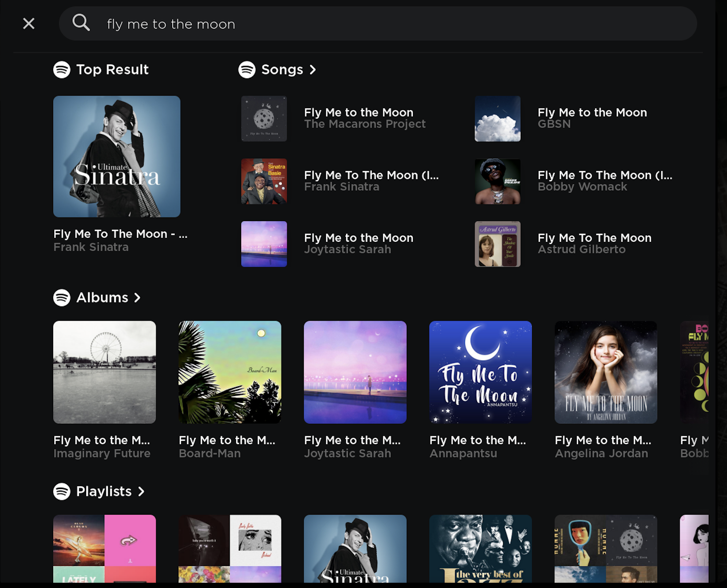Select Fly Me to the Moon by Astrud Gilberto
Screen dimensions: 727x588
pos(594,243)
